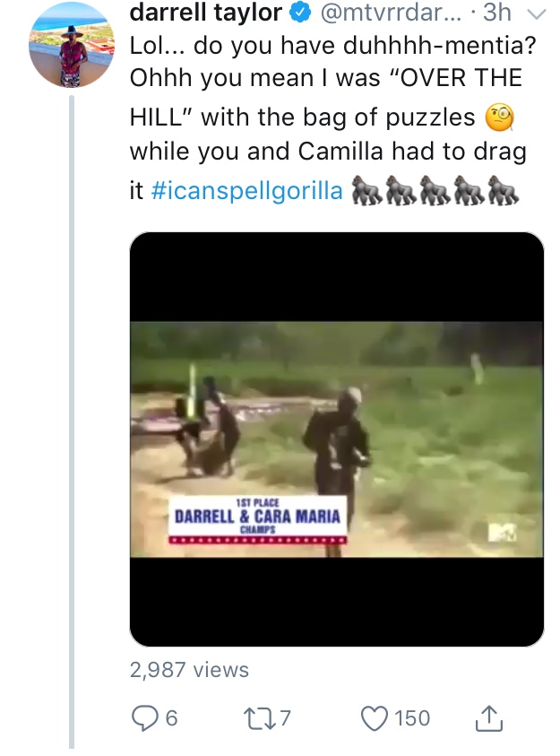Open the #icanspellgorilla hashtag

point(247,190)
